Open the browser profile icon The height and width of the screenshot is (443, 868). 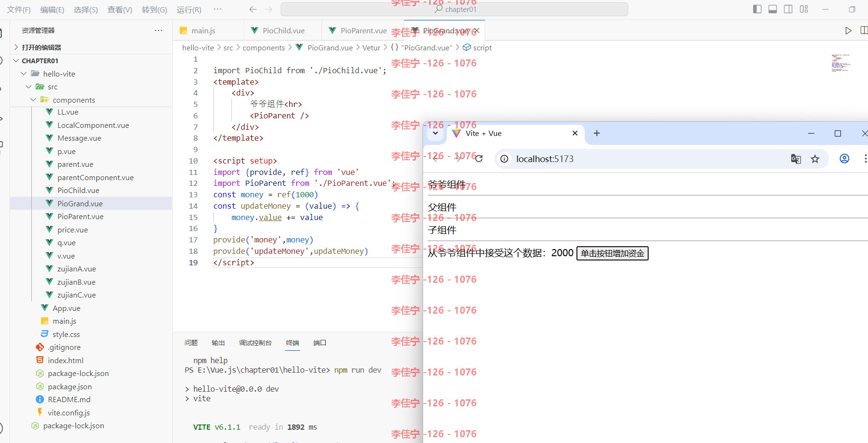pos(844,159)
